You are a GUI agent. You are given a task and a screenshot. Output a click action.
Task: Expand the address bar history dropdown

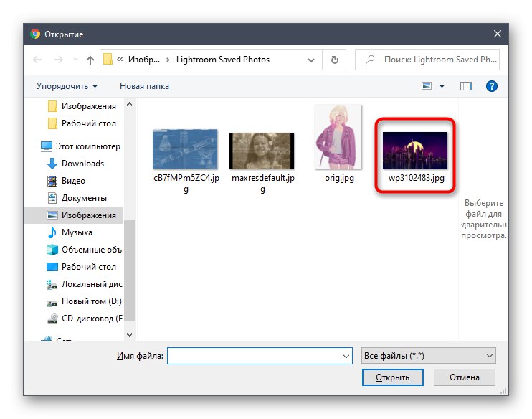(310, 60)
